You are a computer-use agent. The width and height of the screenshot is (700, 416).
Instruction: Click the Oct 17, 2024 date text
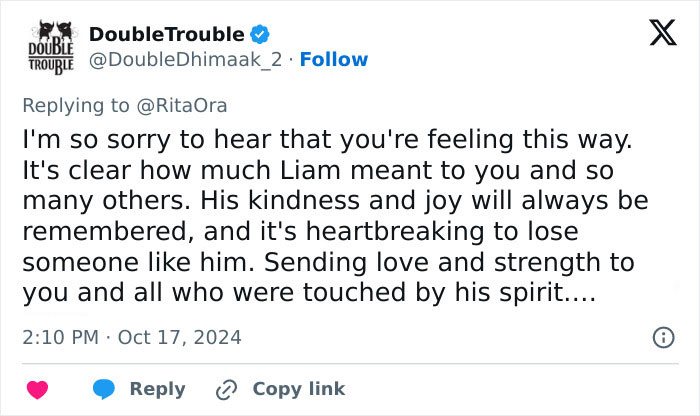180,337
